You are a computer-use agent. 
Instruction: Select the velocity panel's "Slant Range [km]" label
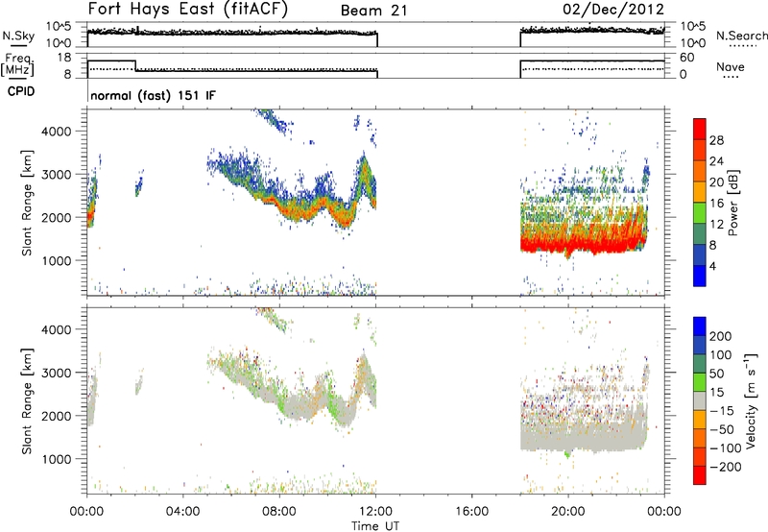point(27,401)
